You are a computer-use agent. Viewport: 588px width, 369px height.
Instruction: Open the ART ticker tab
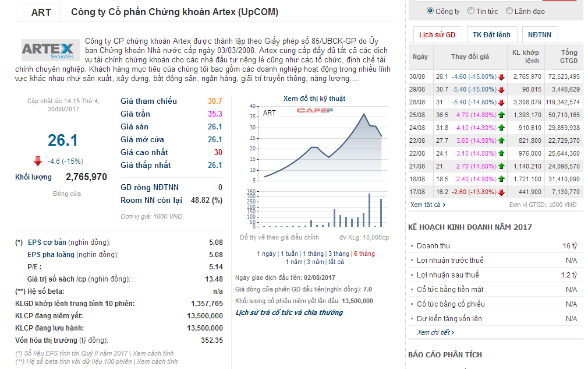(41, 12)
